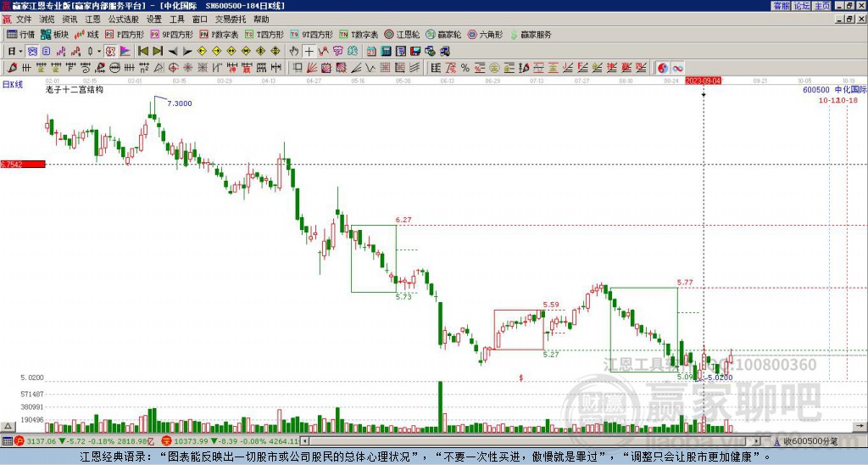Launch the 赢家轮 wheel tool
Image resolution: width=868 pixels, height=465 pixels.
[443, 34]
